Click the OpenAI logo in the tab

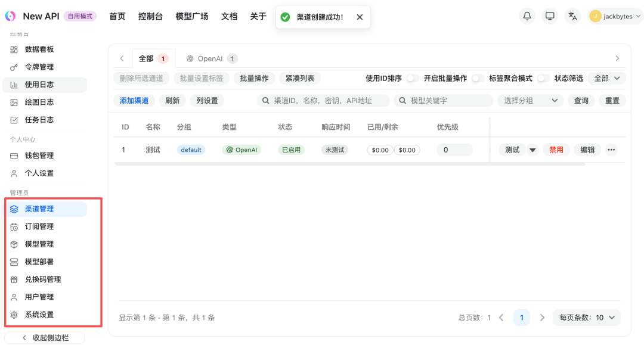(190, 58)
